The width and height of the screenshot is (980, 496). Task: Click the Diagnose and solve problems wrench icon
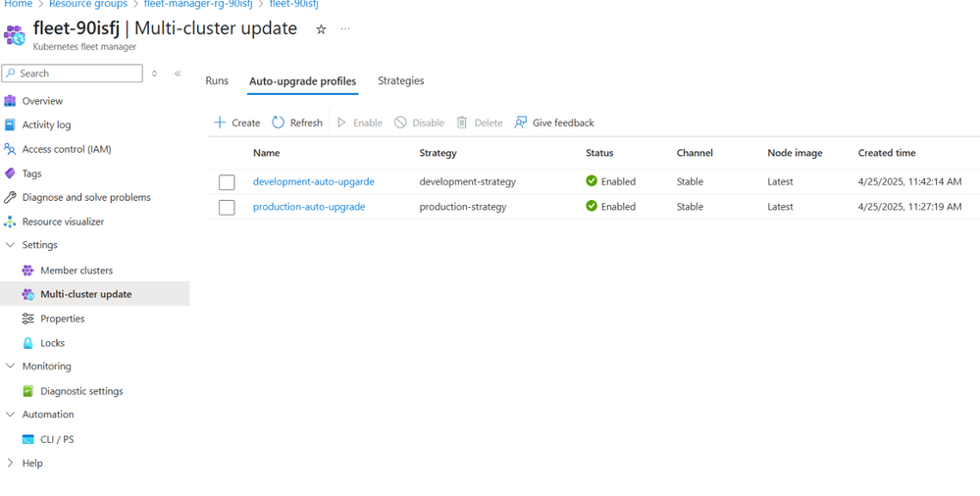coord(10,197)
